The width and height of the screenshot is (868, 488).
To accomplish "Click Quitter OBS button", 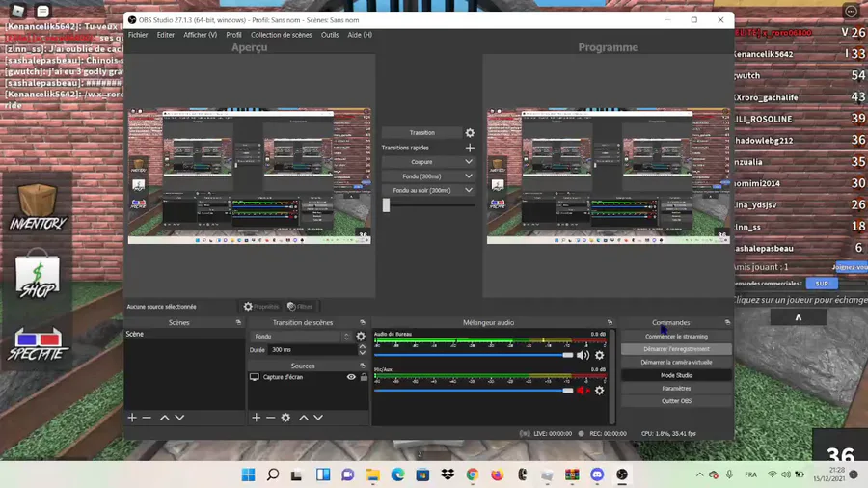I will (x=676, y=401).
